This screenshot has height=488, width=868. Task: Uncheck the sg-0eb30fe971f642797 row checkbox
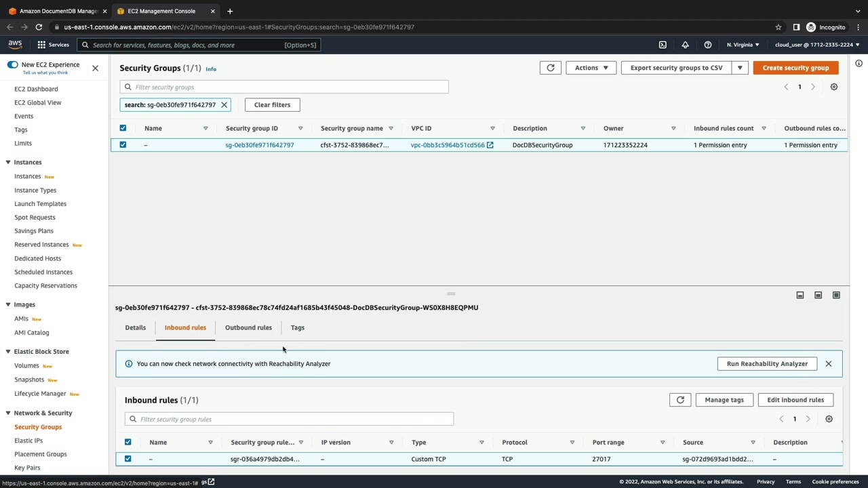[x=123, y=145]
